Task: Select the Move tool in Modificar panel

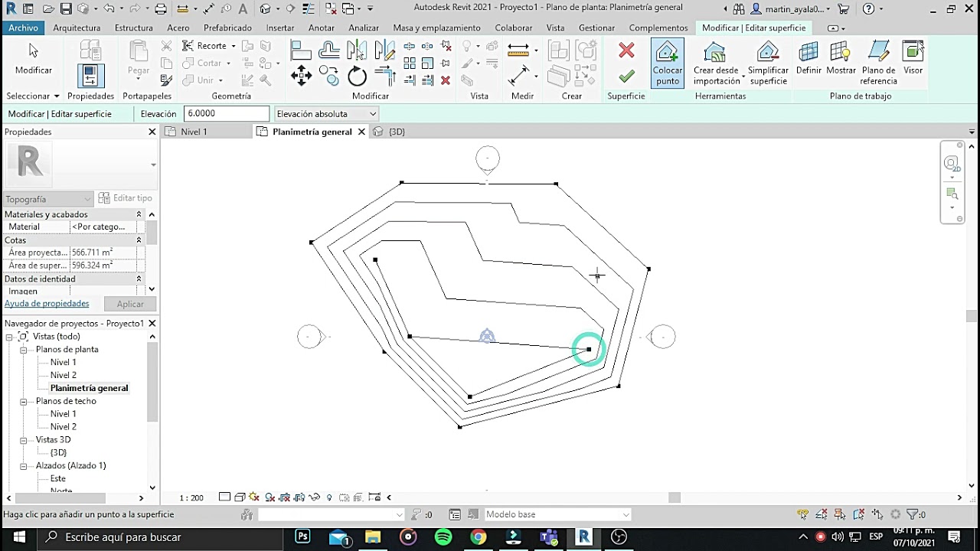Action: click(x=301, y=75)
